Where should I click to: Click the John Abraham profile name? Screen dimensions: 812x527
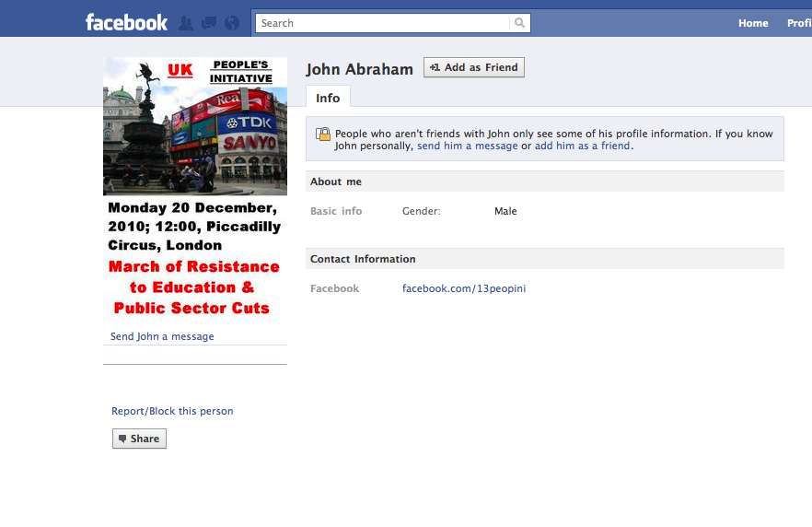coord(359,69)
